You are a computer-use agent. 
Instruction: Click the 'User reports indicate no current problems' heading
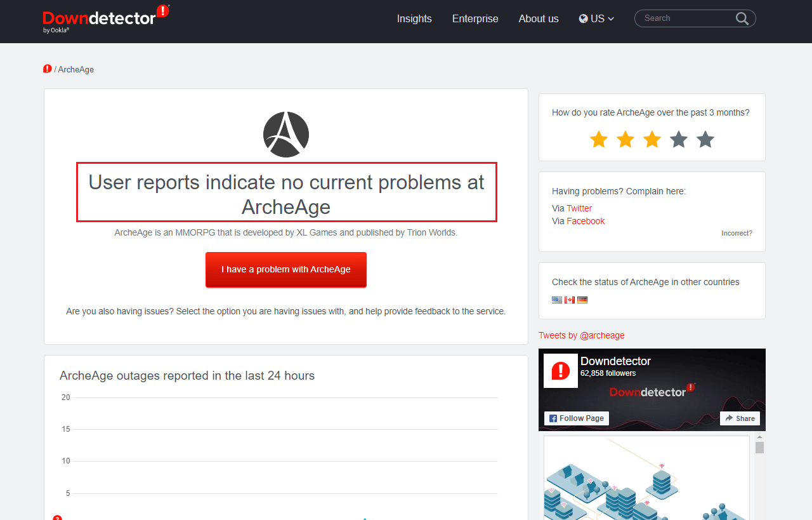point(286,194)
